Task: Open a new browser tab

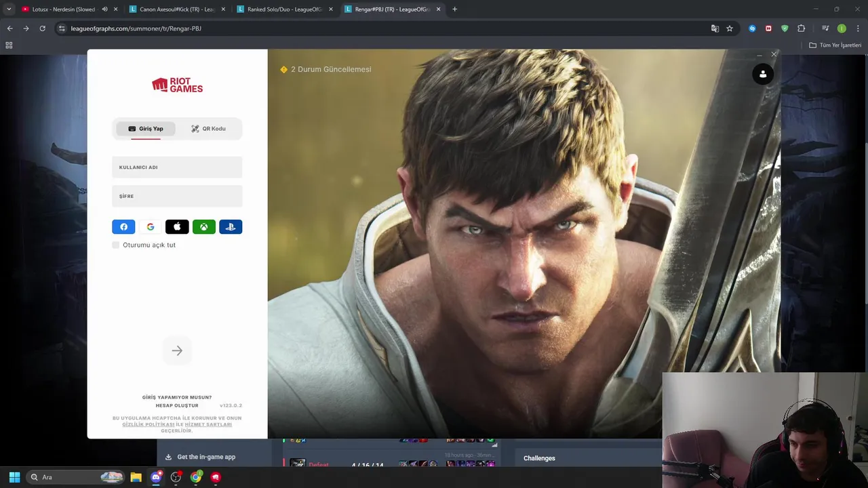Action: [454, 9]
